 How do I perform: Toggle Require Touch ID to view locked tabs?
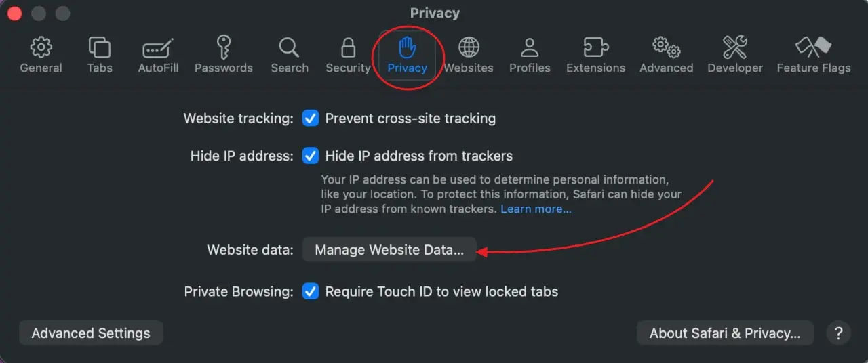tap(311, 292)
